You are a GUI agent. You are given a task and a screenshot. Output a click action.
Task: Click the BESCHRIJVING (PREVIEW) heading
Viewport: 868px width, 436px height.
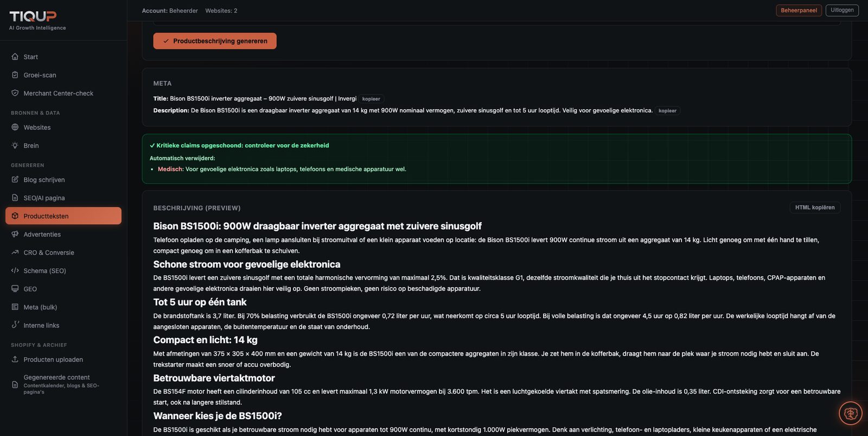(197, 208)
